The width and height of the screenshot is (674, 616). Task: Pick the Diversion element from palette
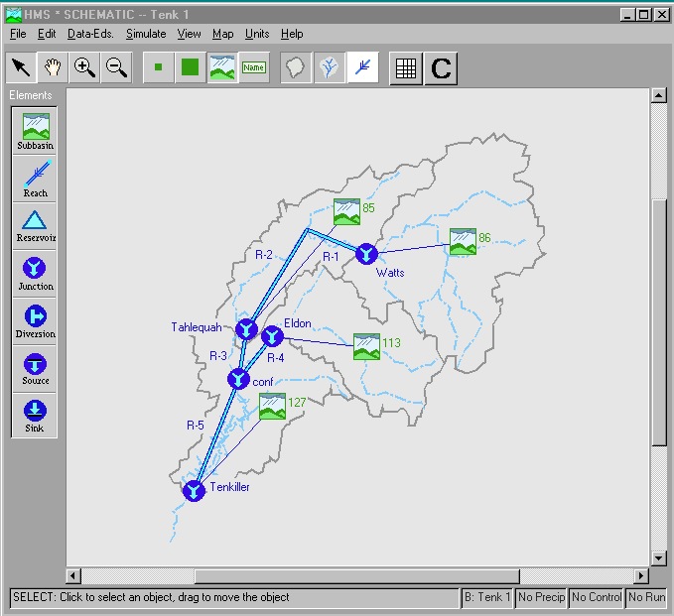click(x=35, y=321)
